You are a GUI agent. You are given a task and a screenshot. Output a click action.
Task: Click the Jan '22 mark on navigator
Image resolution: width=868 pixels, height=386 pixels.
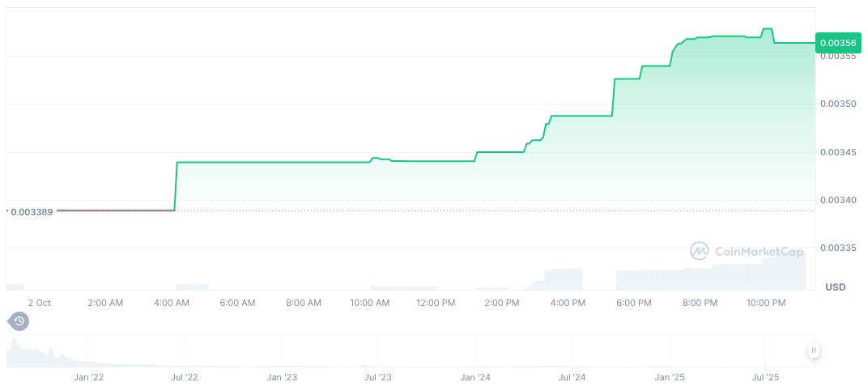coord(88,377)
